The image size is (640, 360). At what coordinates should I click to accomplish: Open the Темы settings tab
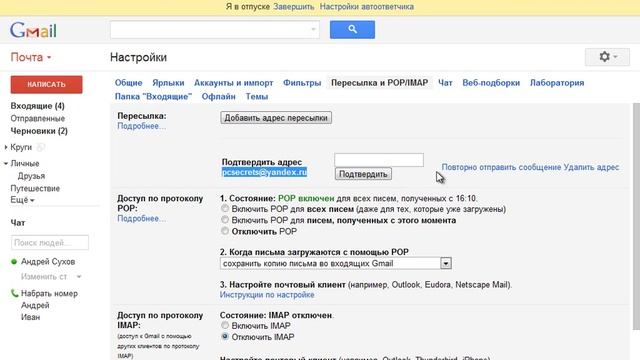tap(257, 97)
